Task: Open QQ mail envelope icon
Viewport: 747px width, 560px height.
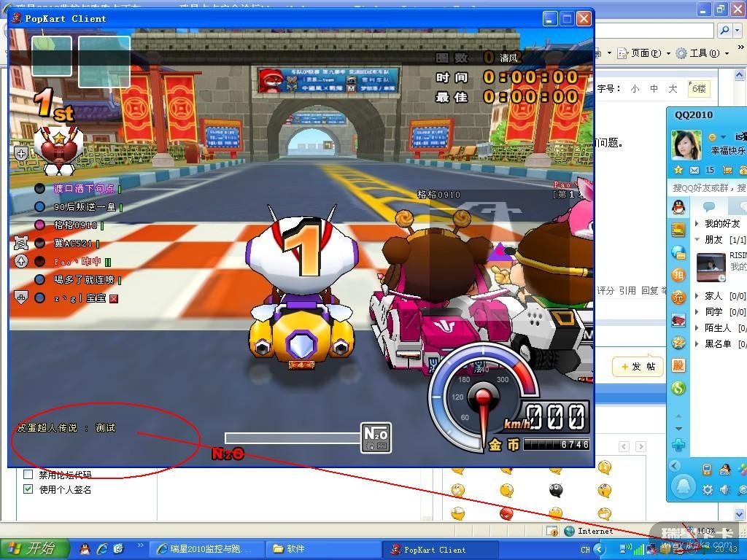Action: (x=694, y=170)
